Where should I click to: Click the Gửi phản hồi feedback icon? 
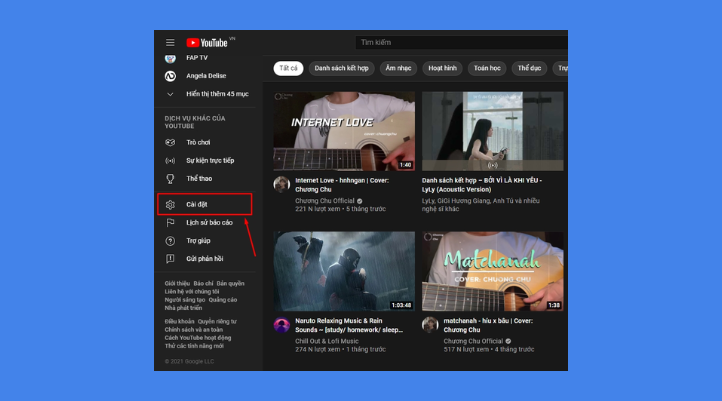[170, 259]
